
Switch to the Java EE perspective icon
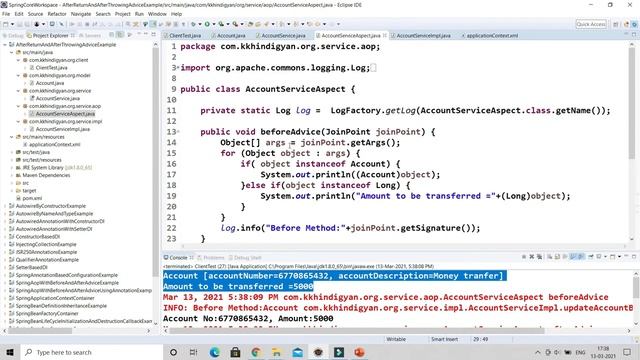(x=626, y=24)
